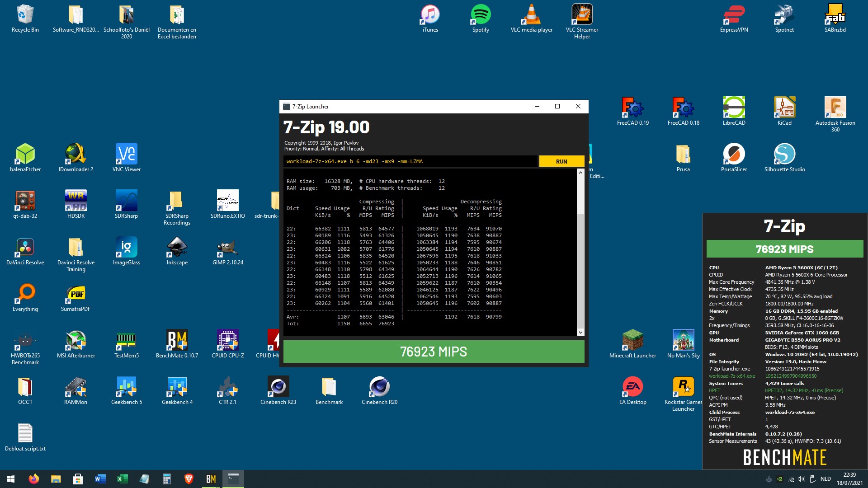Click scroll-down arrow in 7-Zip output pane

click(580, 332)
